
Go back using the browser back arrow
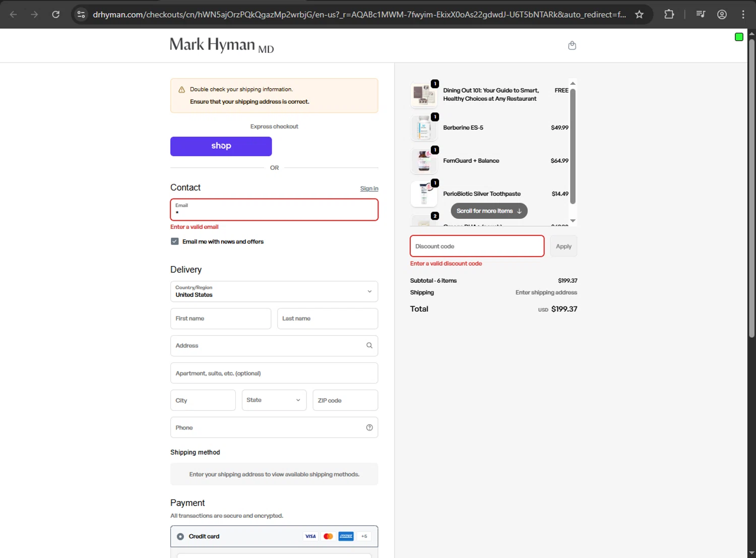coord(14,14)
